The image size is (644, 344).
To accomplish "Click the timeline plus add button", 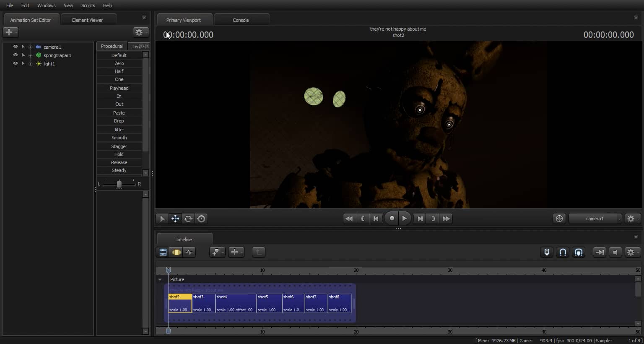I will [236, 252].
